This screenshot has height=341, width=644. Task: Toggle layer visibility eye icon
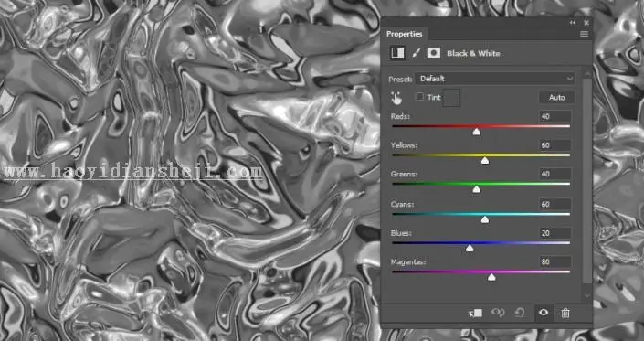[544, 313]
